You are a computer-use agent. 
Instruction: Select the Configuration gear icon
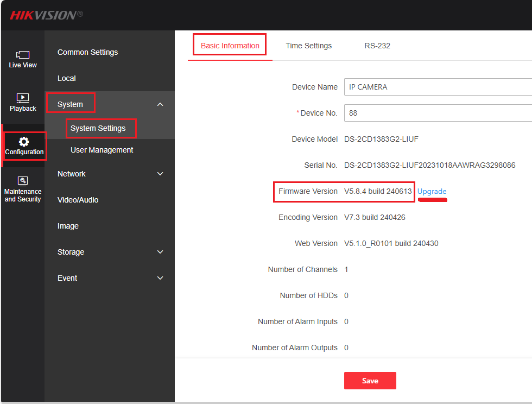tap(24, 142)
